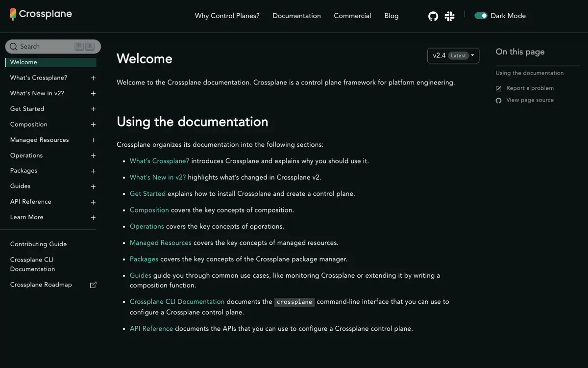Viewport: 588px width, 368px height.
Task: Open the Crossplane GitHub icon link
Action: pos(433,16)
